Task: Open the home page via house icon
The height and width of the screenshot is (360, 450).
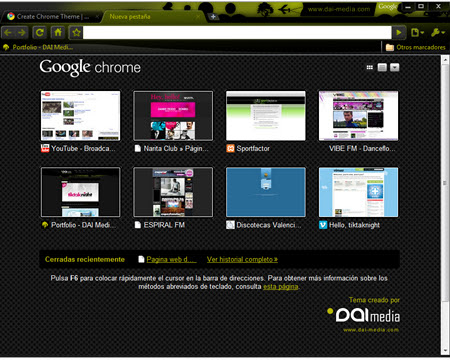Action: point(58,32)
